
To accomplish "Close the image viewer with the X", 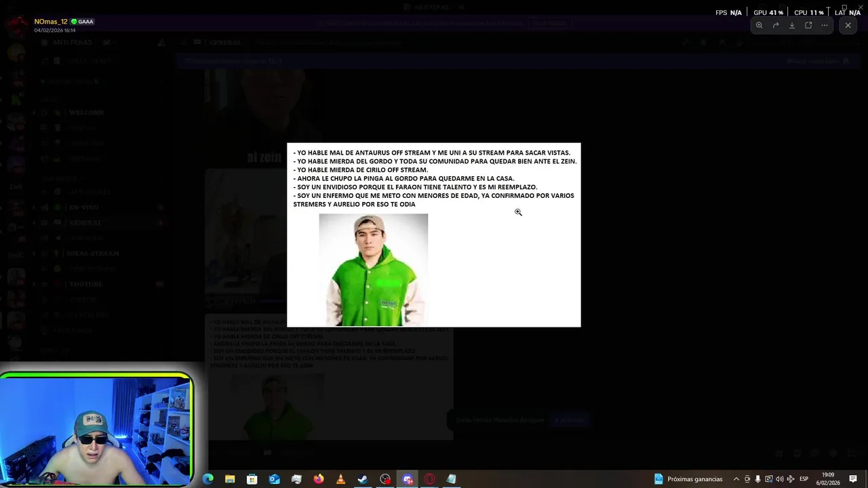I will (848, 25).
